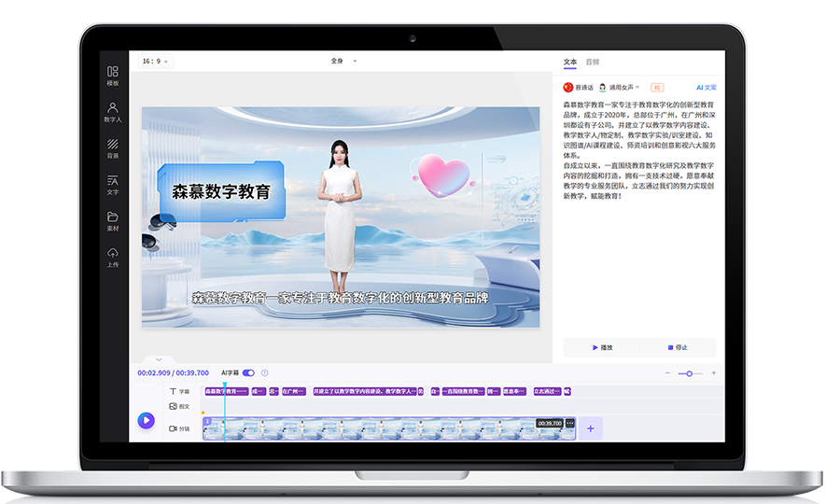Toggle the AI字幕 subtitle switch
The height and width of the screenshot is (504, 826).
[248, 372]
